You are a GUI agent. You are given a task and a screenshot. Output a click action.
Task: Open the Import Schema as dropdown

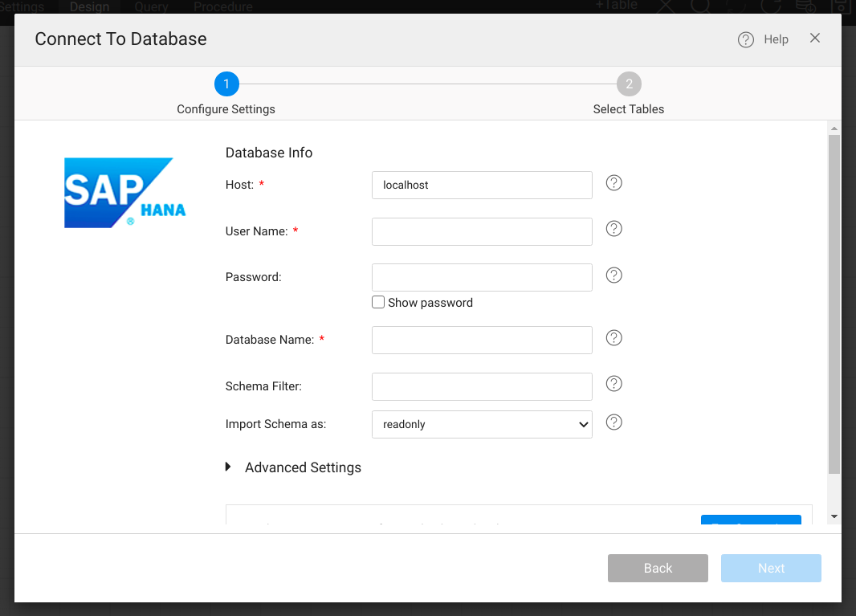tap(482, 425)
